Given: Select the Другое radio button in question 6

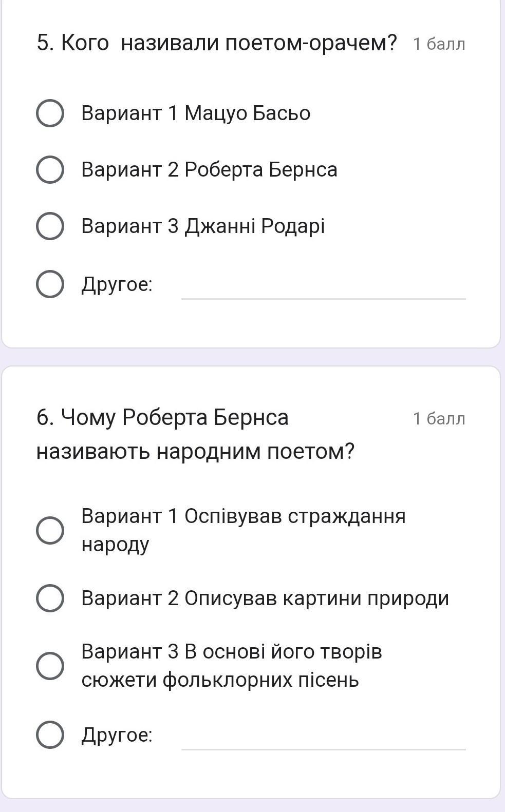Looking at the screenshot, I should (x=50, y=734).
